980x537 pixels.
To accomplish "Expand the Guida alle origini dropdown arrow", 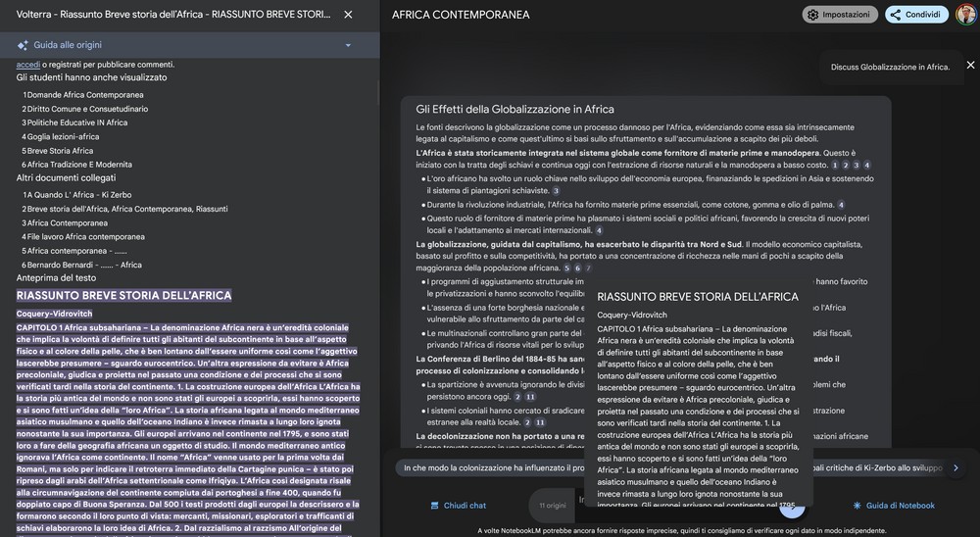I will pos(348,45).
